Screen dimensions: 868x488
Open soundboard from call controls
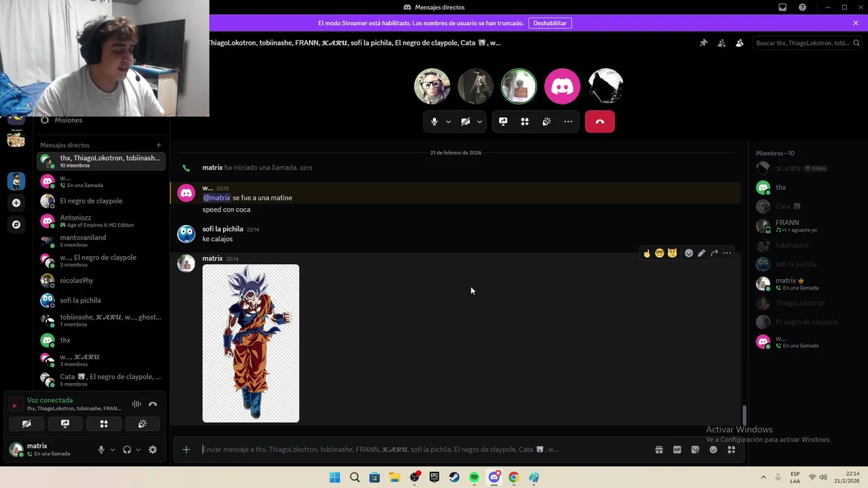(x=547, y=121)
